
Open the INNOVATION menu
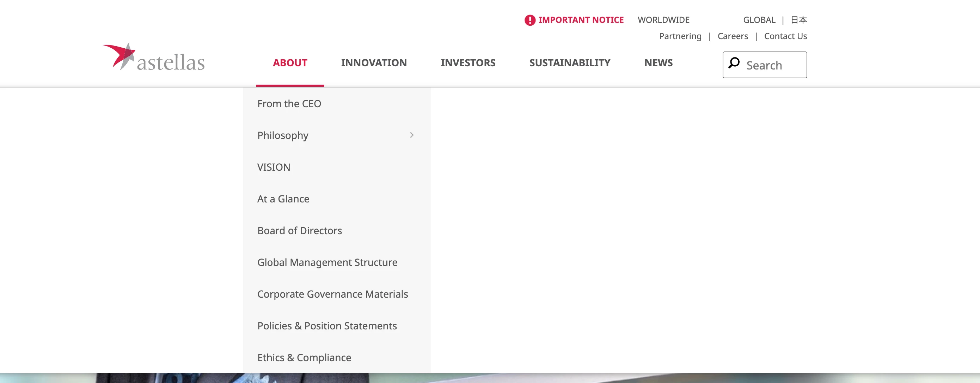click(374, 63)
